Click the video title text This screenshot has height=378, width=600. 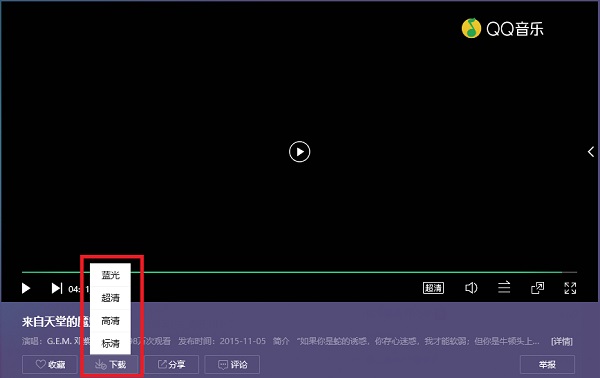[55, 322]
